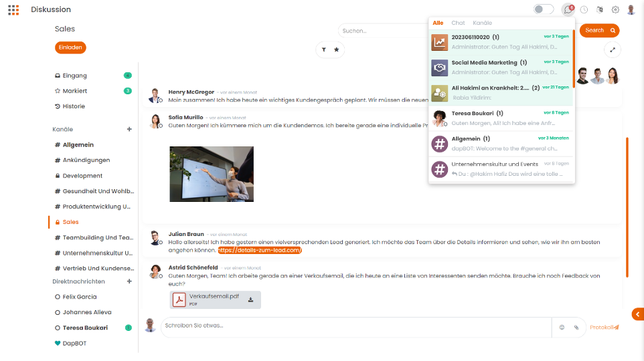
Task: Click Henry McGregor's name
Action: 191,92
